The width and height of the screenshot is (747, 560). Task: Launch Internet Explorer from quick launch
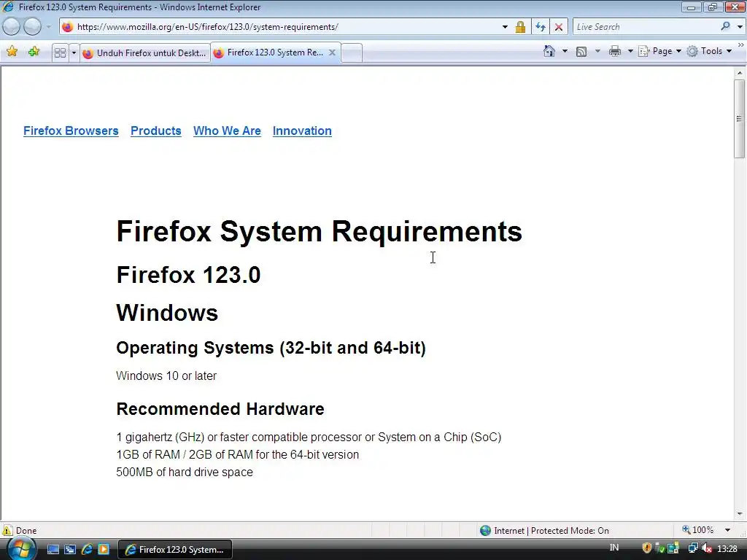tap(87, 550)
